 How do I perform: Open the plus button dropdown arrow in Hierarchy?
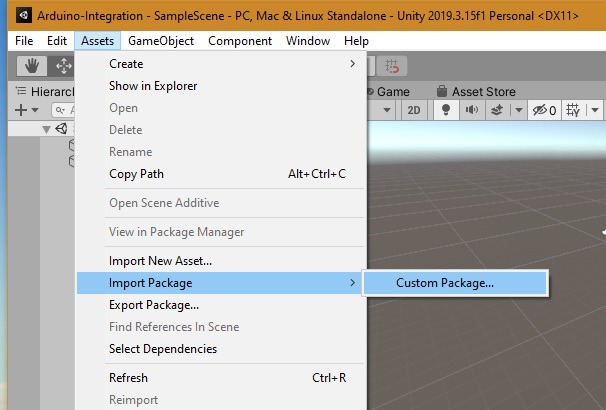[35, 110]
